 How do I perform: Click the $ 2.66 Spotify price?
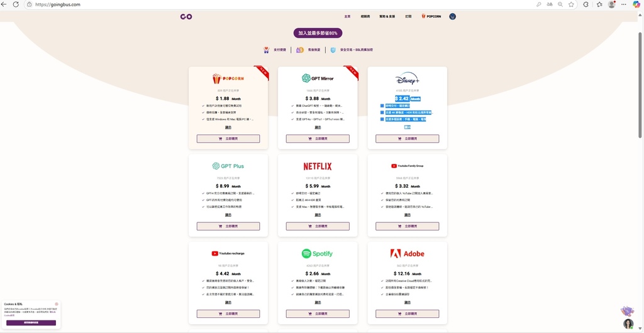[313, 273]
